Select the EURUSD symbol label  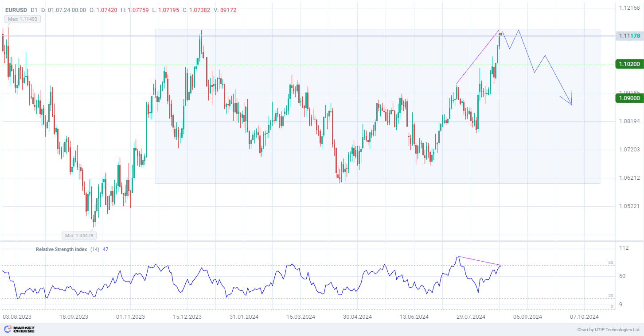pos(16,10)
